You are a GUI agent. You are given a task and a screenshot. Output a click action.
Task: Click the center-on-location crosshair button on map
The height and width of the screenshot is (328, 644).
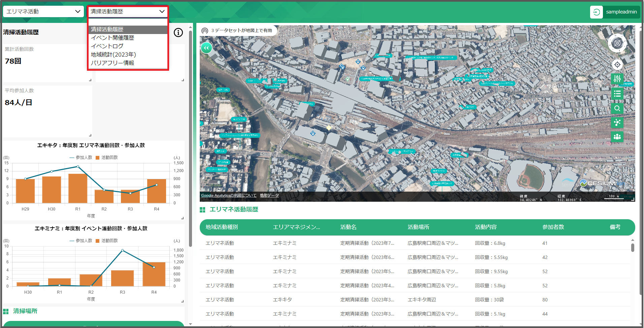click(x=617, y=65)
